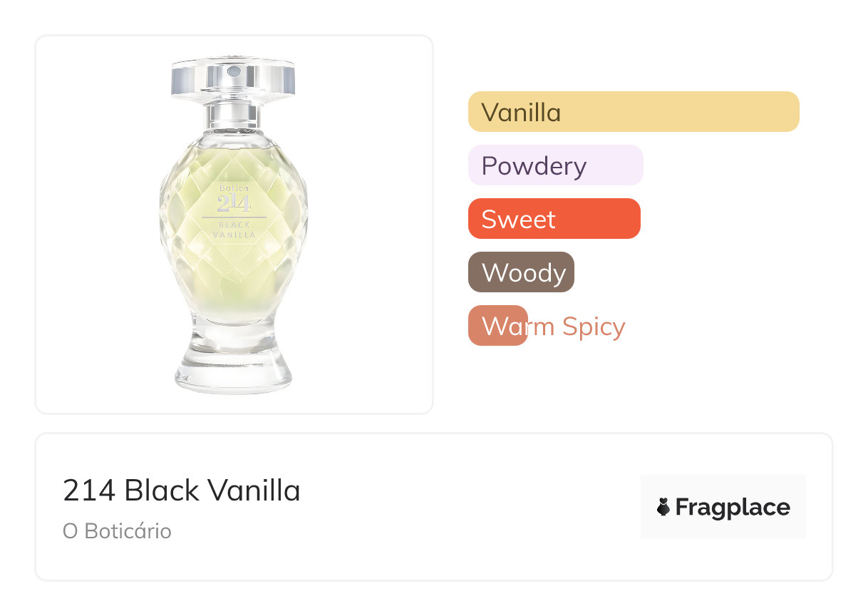Click the Boticário engraving on bottle

point(234,188)
